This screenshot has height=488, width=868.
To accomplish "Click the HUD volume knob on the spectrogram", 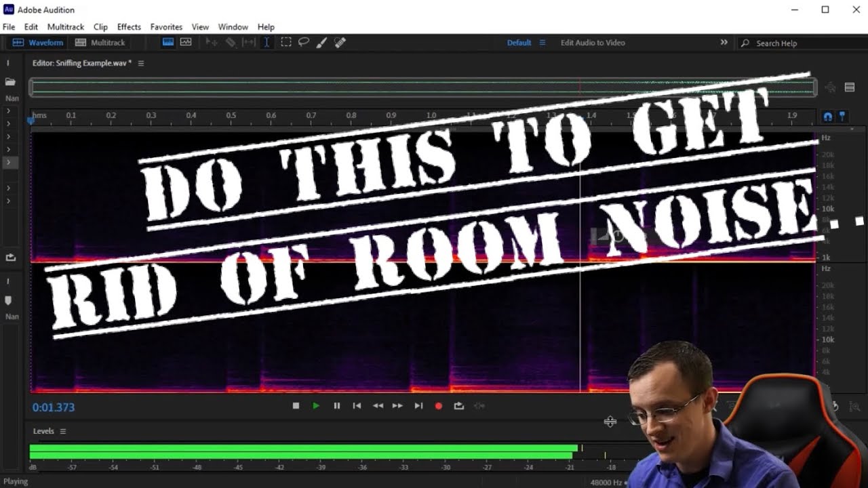I will click(617, 237).
